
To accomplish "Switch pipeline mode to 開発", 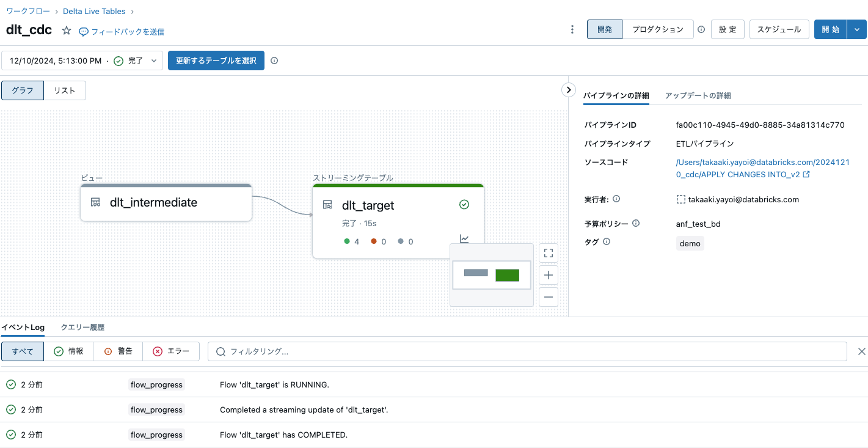I will (x=605, y=29).
